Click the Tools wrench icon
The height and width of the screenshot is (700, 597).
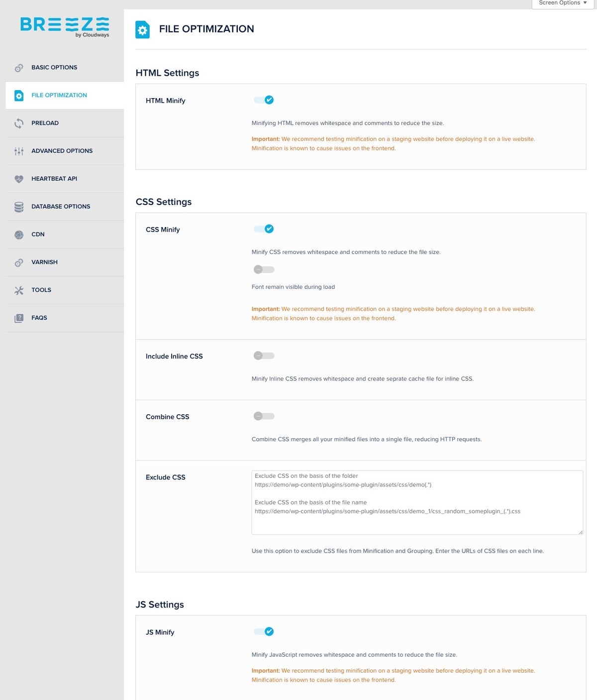click(x=19, y=291)
